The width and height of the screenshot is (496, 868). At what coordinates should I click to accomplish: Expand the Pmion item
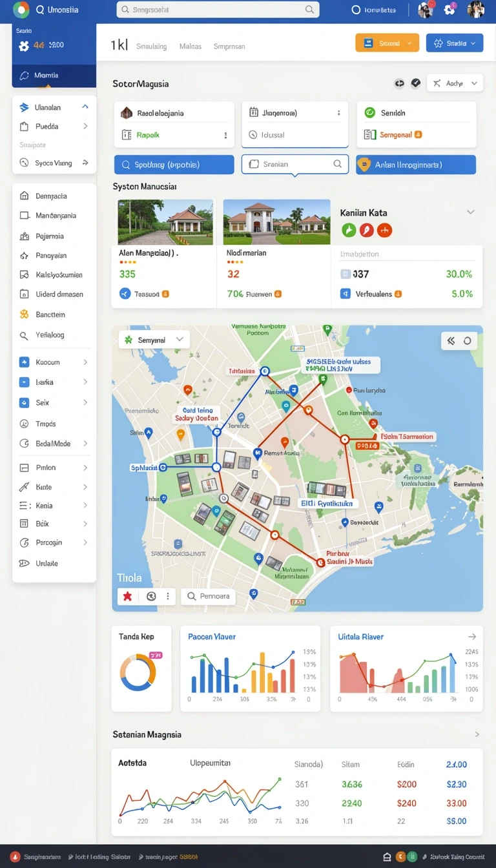click(x=85, y=468)
